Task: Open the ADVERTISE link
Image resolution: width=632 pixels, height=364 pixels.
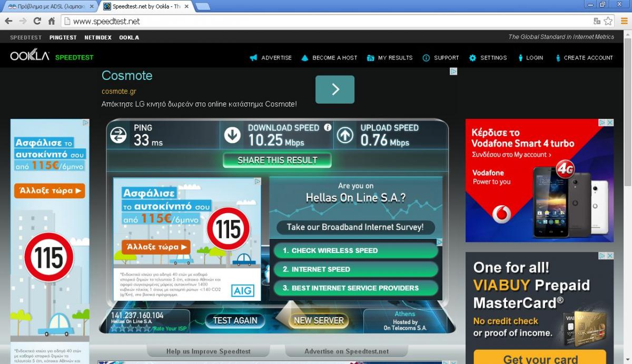Action: (276, 58)
